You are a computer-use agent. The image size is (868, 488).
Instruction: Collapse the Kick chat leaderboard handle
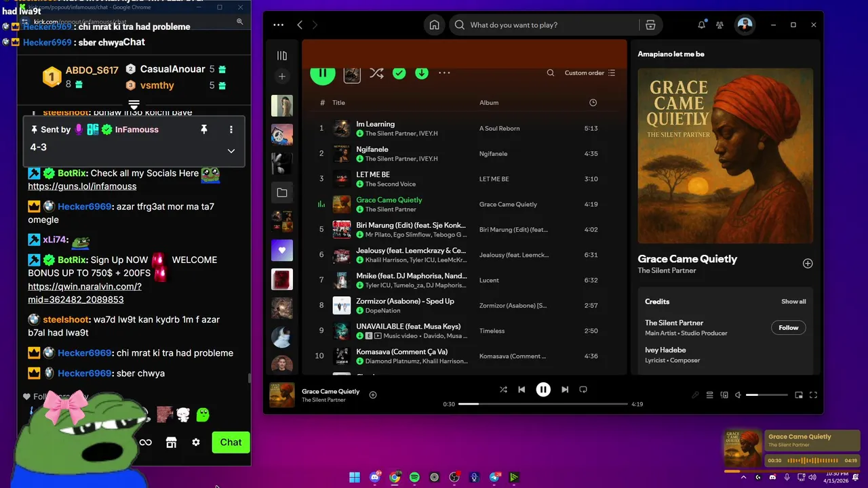point(134,105)
